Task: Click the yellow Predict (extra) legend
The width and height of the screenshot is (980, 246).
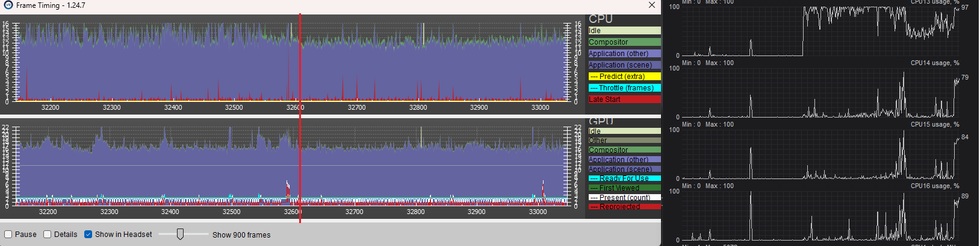Action: (624, 77)
